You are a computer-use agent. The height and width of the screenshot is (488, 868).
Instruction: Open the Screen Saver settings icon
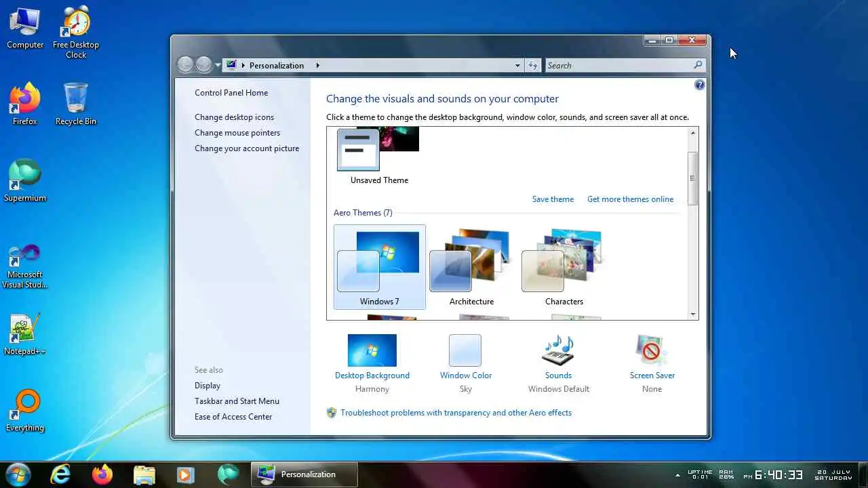[652, 350]
